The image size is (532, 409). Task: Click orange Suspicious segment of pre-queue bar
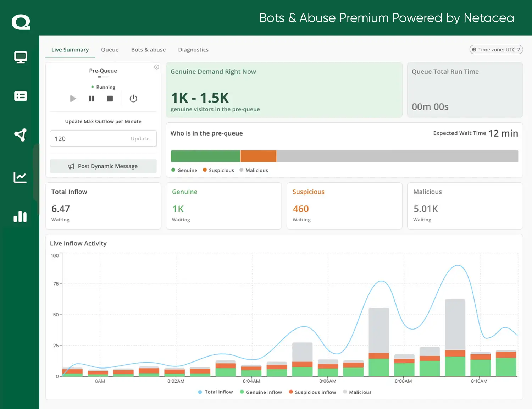tap(259, 156)
